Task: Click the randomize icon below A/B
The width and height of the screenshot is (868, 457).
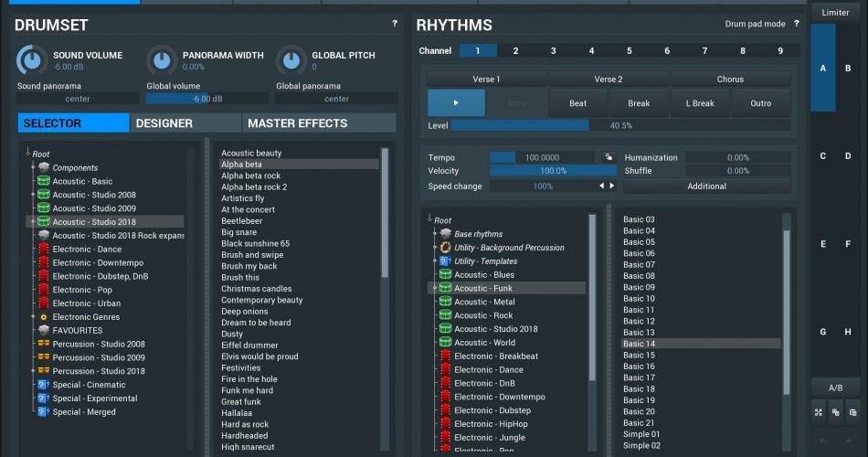Action: [818, 412]
